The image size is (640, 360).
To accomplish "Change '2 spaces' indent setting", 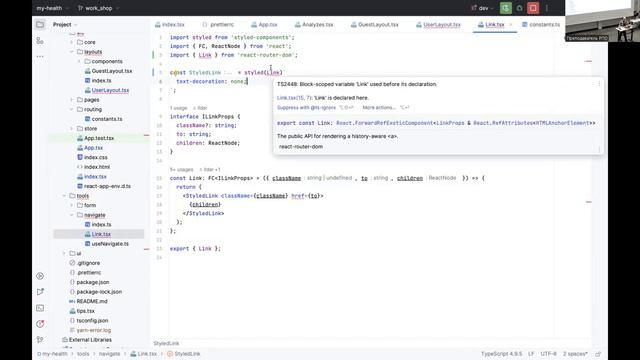I will tap(575, 354).
